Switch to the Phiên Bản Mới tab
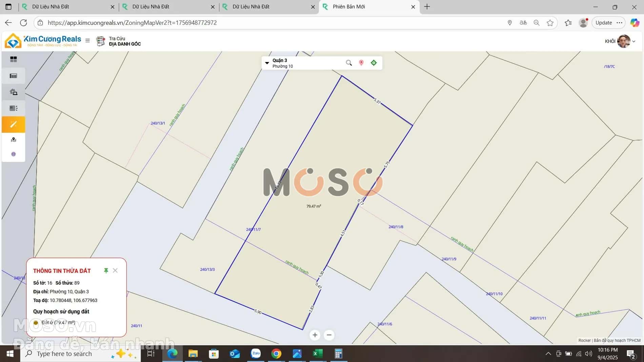Viewport: 644px width, 362px height. click(369, 7)
